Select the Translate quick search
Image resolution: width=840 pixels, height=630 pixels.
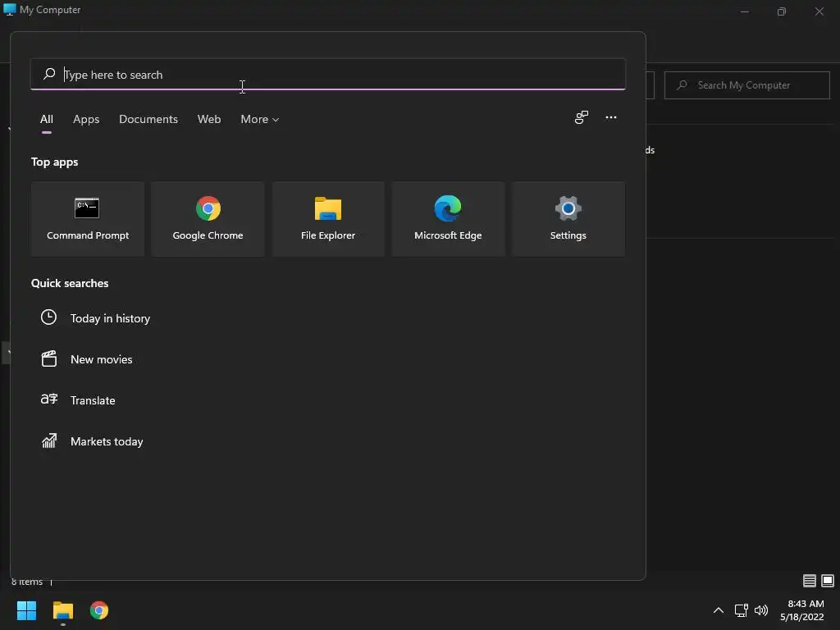(x=93, y=400)
